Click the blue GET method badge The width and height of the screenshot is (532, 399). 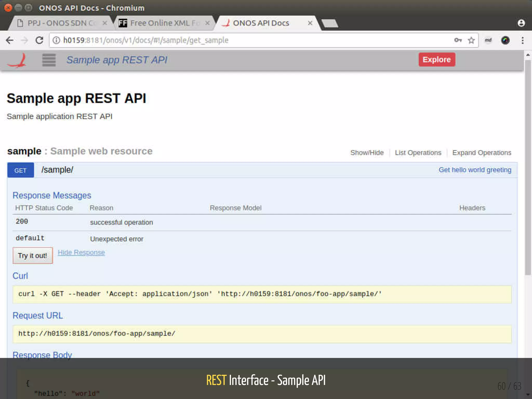click(x=21, y=170)
